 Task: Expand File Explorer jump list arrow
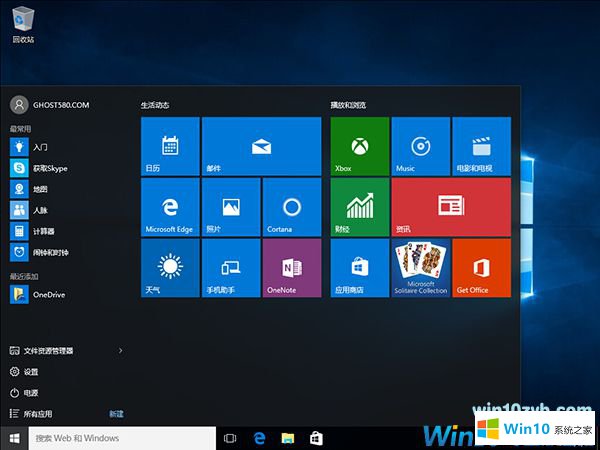(x=121, y=351)
